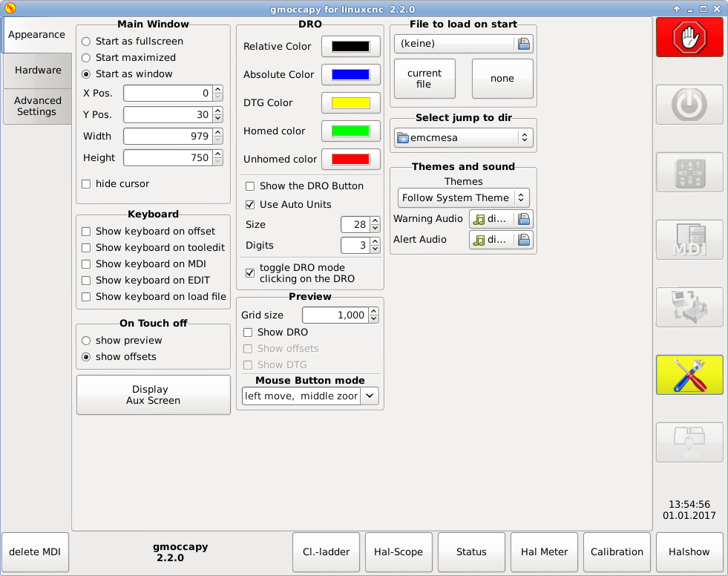
Task: Open Calibration button
Action: point(617,552)
